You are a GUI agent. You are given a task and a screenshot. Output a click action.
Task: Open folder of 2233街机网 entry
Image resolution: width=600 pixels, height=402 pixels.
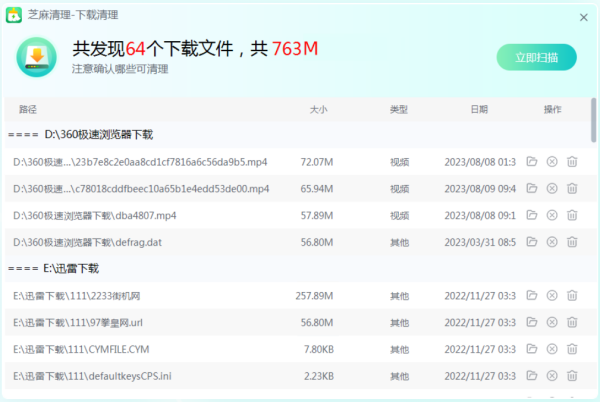click(532, 295)
